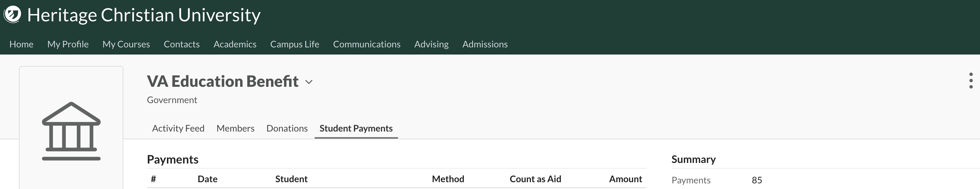Click the government building organization image

click(71, 131)
